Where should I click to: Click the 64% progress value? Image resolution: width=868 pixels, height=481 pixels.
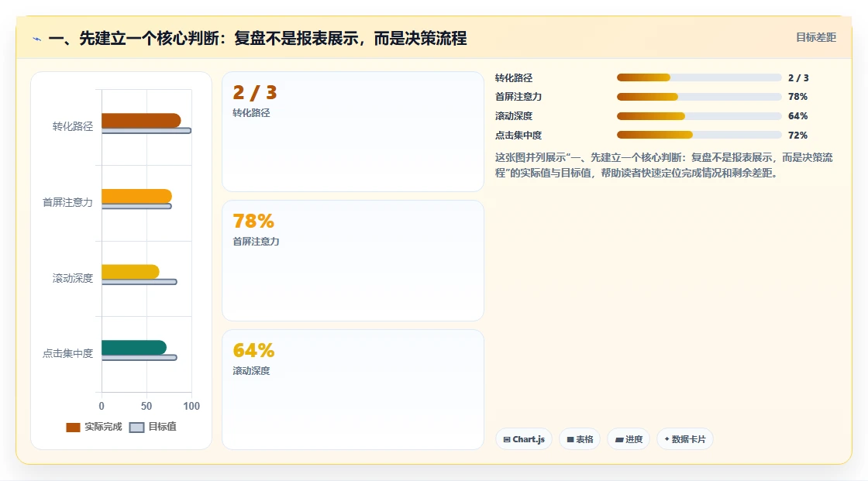point(797,116)
